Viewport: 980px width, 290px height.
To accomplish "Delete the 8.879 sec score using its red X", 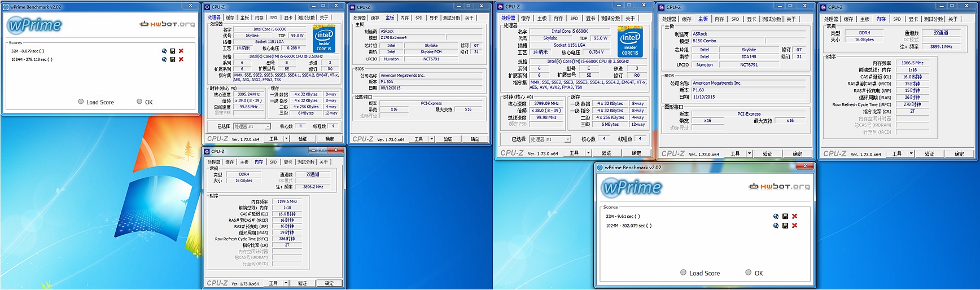I will coord(181,51).
